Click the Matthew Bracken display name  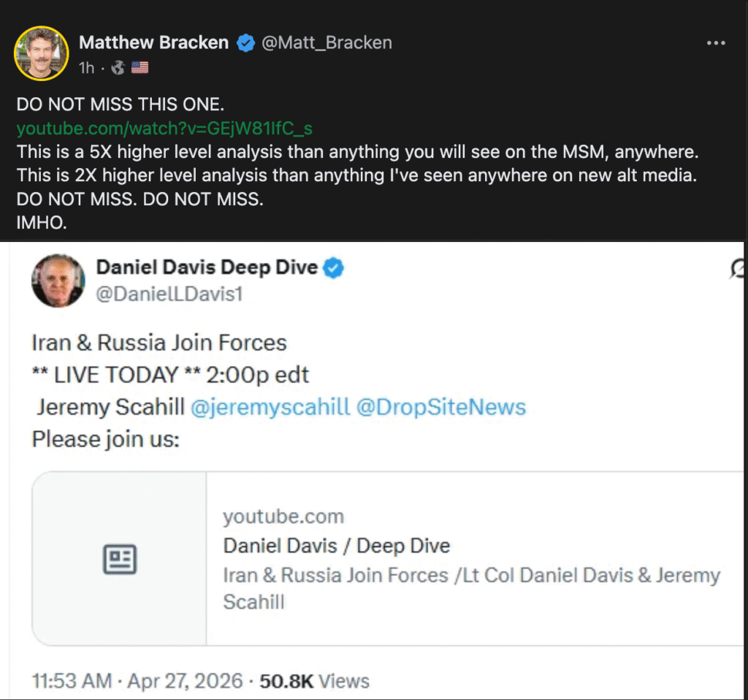(153, 43)
